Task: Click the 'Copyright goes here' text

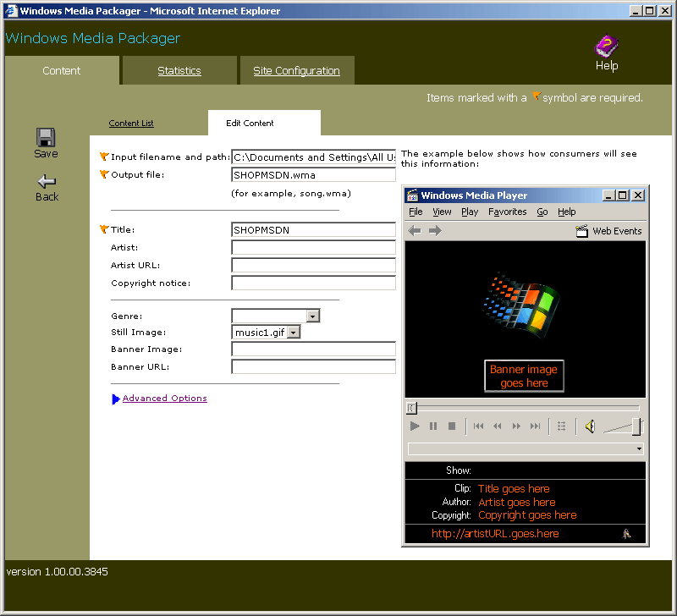Action: 527,515
